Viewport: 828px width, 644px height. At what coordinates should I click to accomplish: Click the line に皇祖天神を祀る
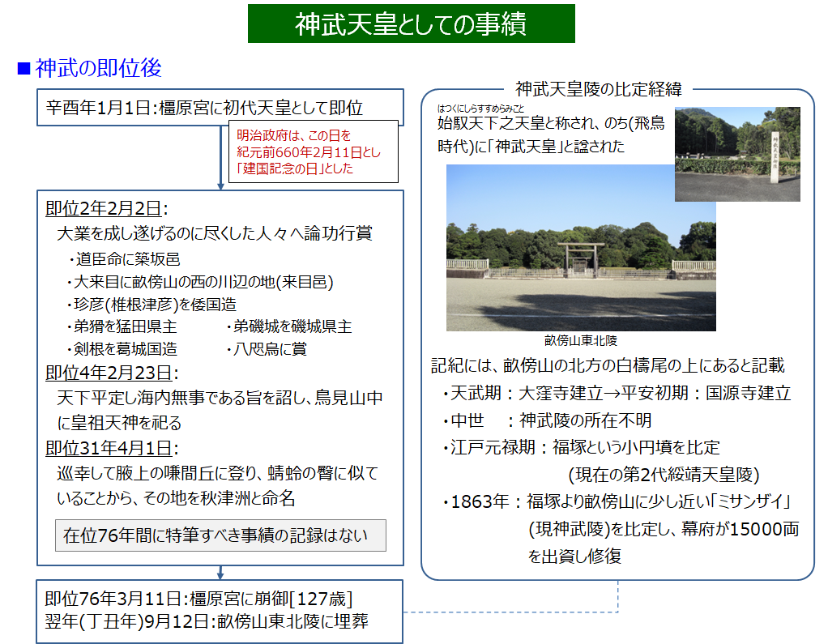coord(119,423)
